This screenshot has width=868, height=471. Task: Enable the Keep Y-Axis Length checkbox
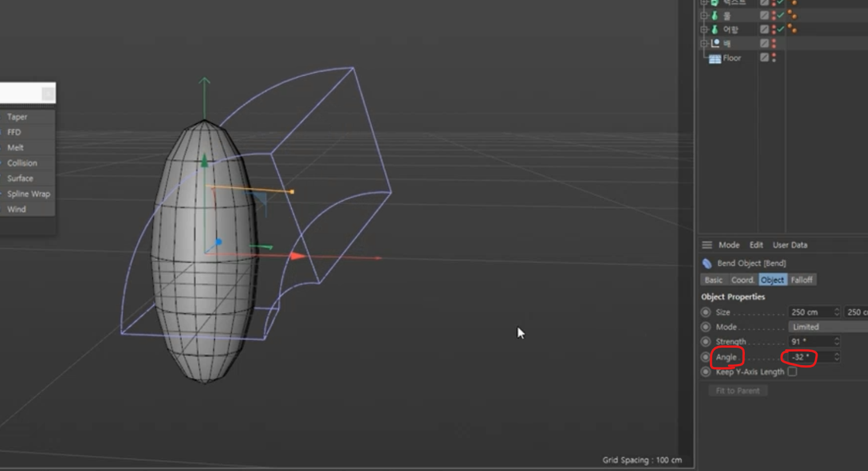pyautogui.click(x=792, y=372)
